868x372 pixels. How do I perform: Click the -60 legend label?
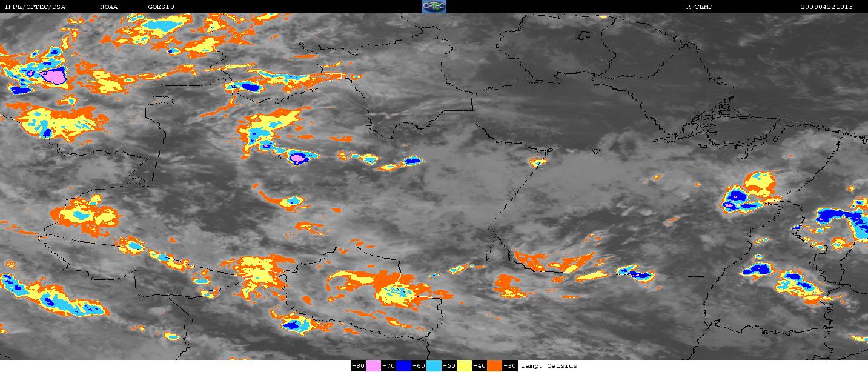click(419, 366)
